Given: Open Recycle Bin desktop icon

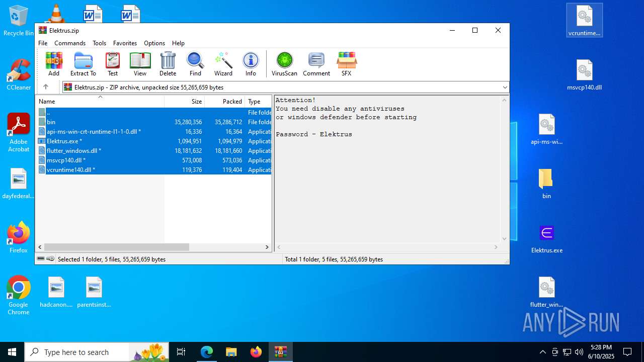Looking at the screenshot, I should point(19,21).
